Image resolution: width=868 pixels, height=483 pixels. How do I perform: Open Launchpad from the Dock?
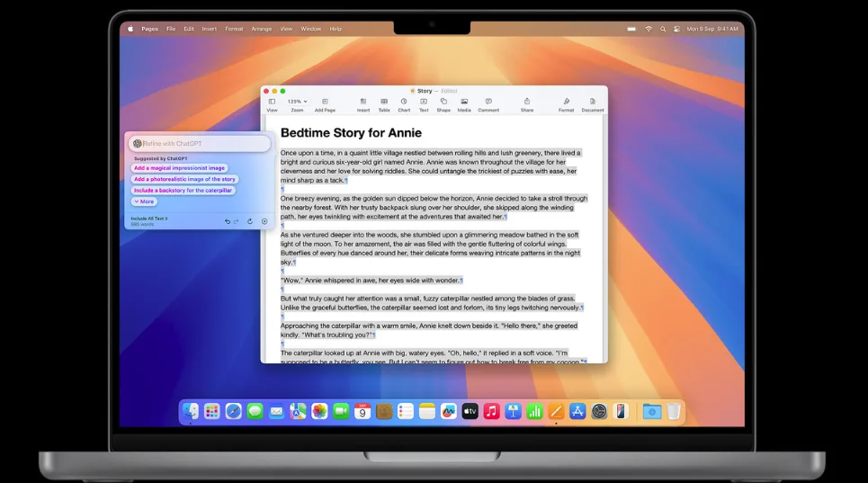[x=212, y=411]
